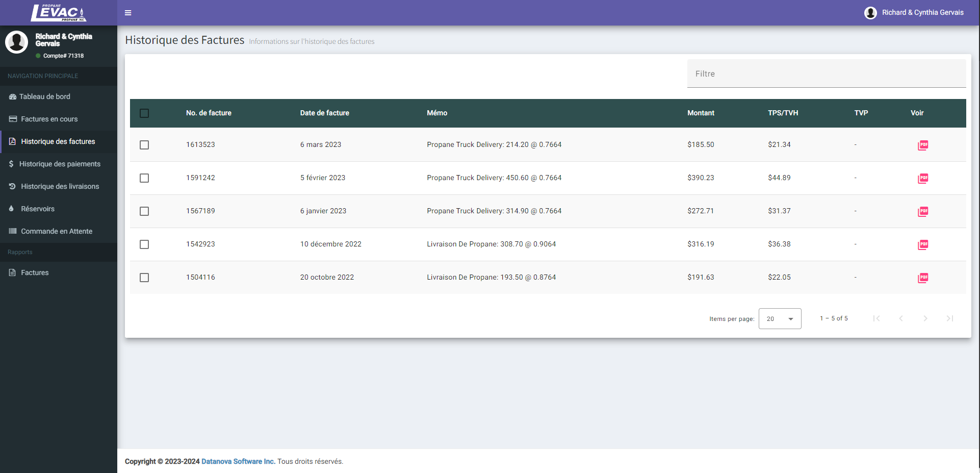The height and width of the screenshot is (473, 980).
Task: Toggle the hamburger sidebar menu icon
Action: click(x=128, y=13)
